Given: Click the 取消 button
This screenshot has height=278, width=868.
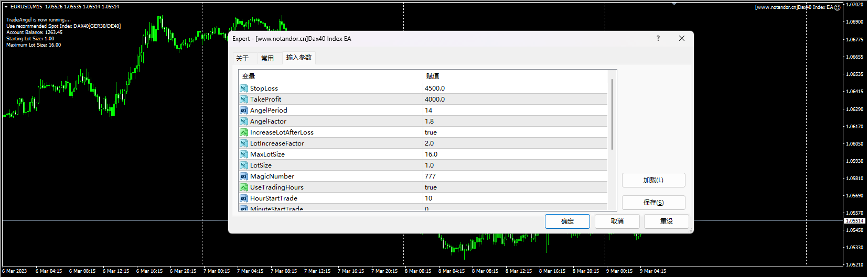Looking at the screenshot, I should pos(617,221).
